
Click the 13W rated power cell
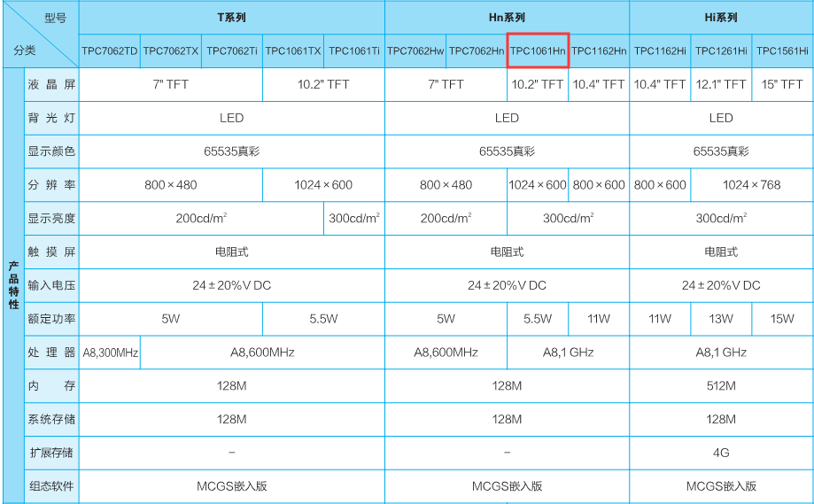721,319
